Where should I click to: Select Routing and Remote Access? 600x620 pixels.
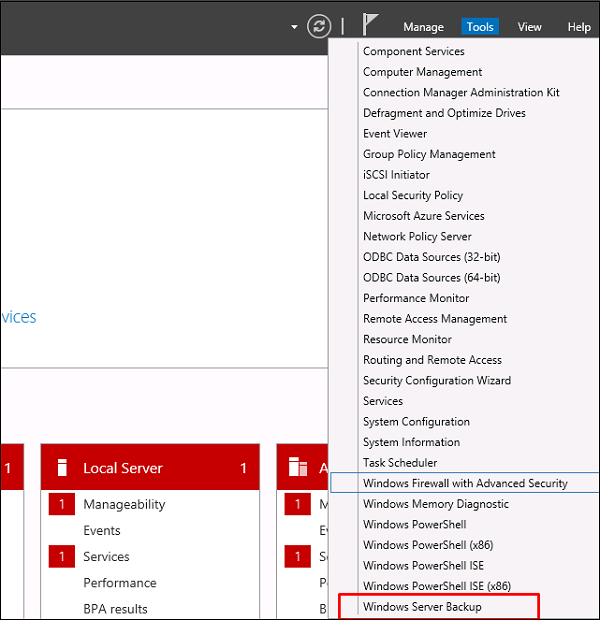pos(432,360)
